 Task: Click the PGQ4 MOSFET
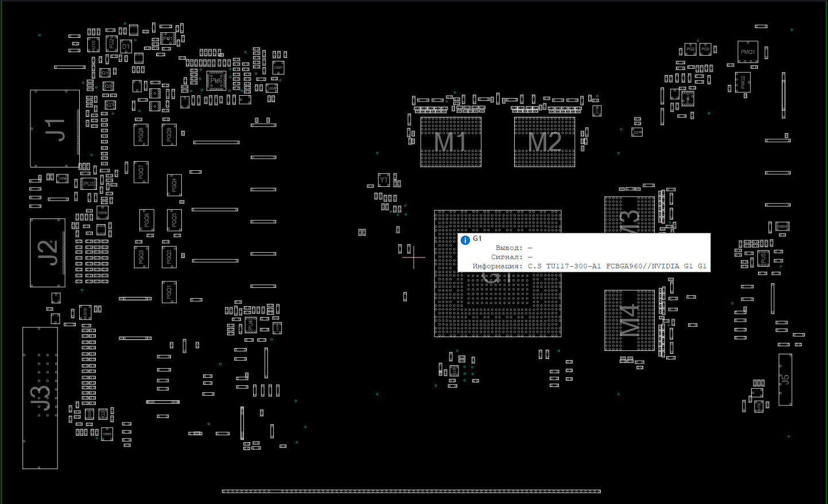[x=174, y=185]
